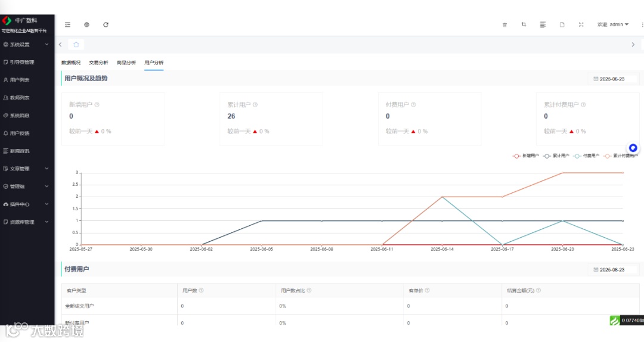Expand the 系统设置 sidebar menu
Viewport: 644px width, 342px height.
coord(27,44)
